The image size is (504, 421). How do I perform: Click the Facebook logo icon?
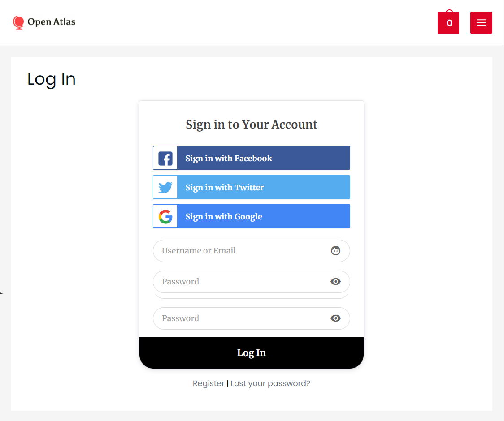coord(165,158)
